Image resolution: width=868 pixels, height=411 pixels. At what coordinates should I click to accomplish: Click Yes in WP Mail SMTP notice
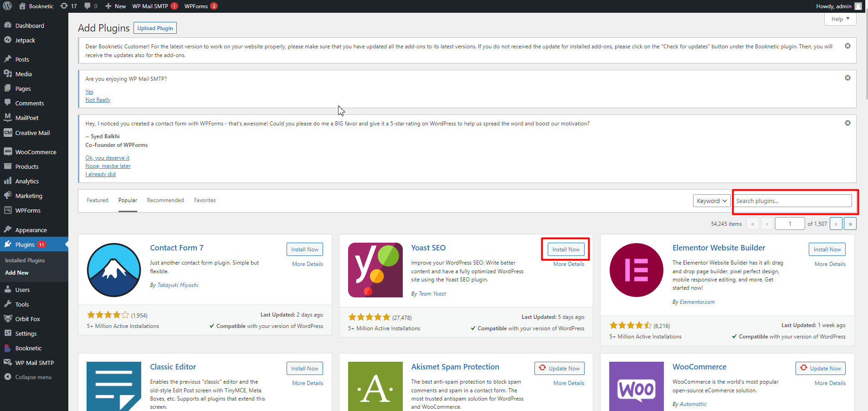pyautogui.click(x=89, y=92)
